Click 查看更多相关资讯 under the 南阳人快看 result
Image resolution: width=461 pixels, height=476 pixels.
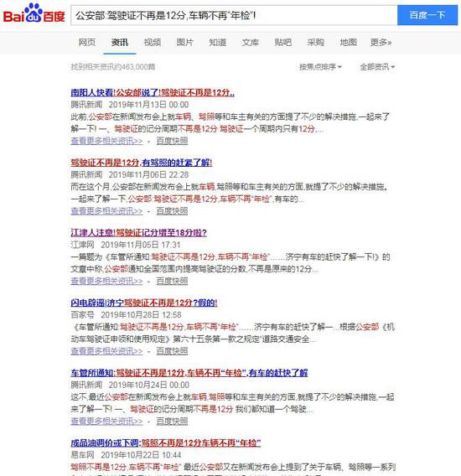(106, 141)
